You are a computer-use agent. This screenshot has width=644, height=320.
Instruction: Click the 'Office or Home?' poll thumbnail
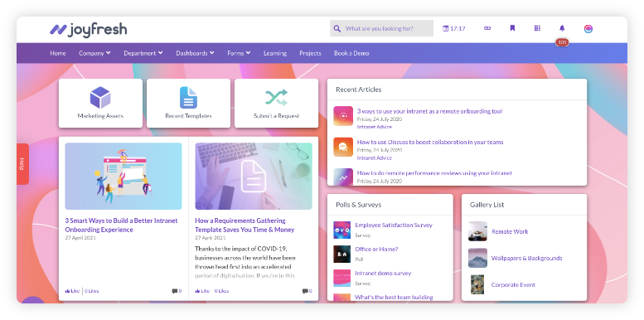[x=341, y=254]
